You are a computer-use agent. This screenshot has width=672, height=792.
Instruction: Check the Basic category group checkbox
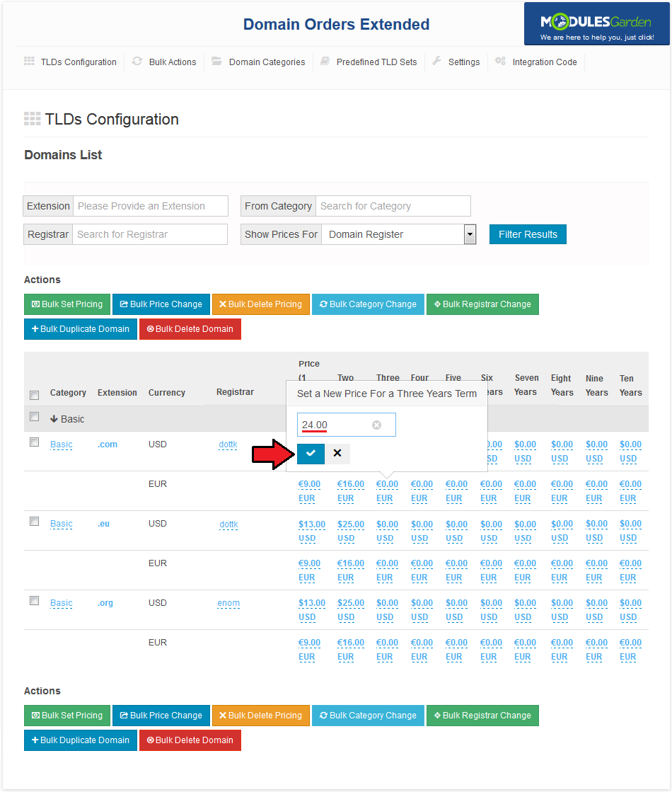coord(35,417)
